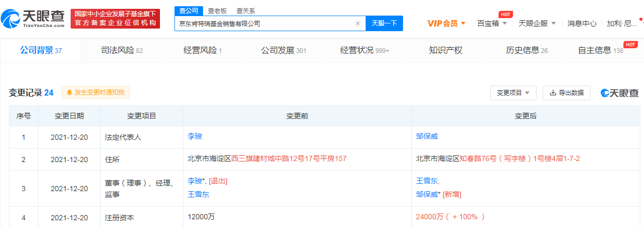Open the 百宝箱 dropdown menu

(492, 23)
